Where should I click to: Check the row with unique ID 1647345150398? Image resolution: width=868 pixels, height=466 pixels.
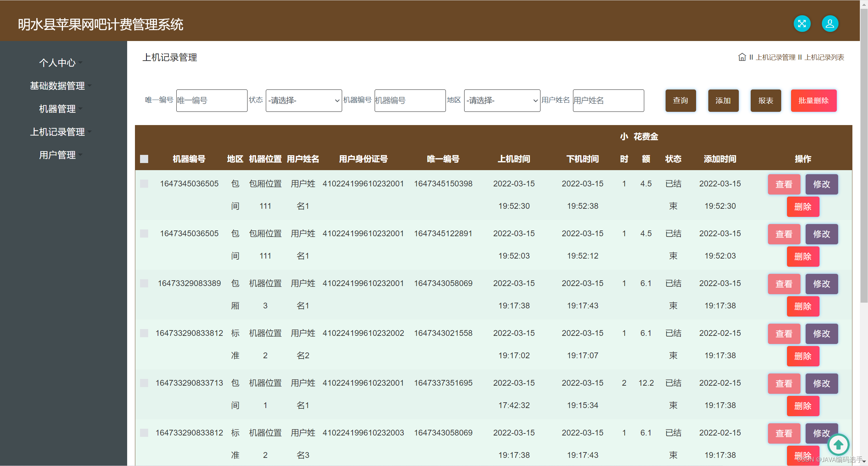[144, 184]
